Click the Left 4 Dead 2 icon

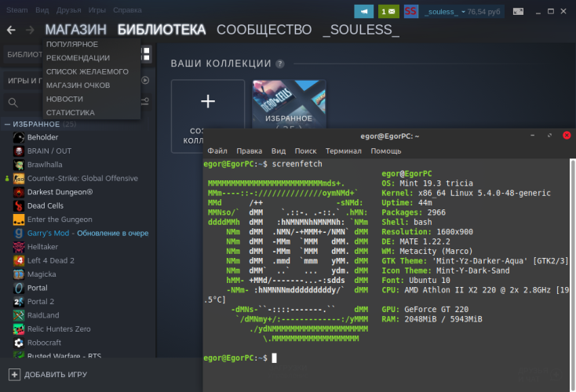tap(19, 260)
